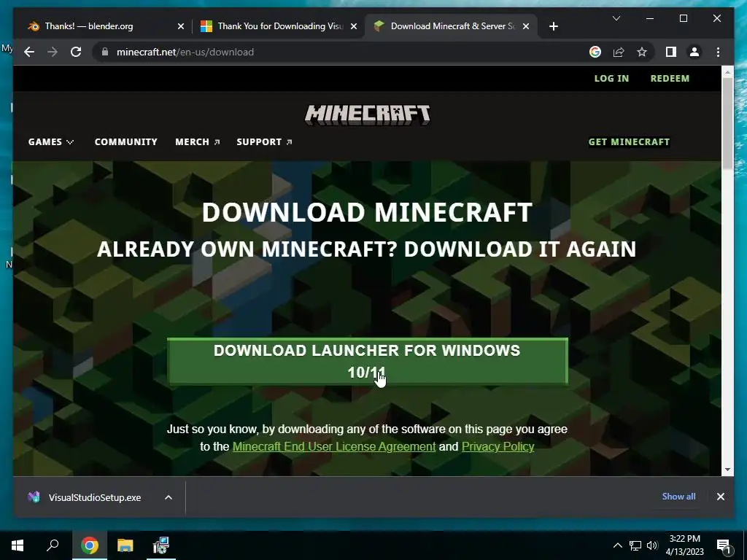
Task: Bookmark this page with the star icon
Action: click(x=642, y=52)
